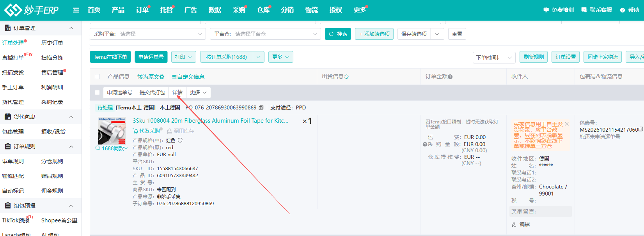The image size is (644, 236).
Task: Toggle the hamburger menu icon in top bar
Action: click(76, 10)
